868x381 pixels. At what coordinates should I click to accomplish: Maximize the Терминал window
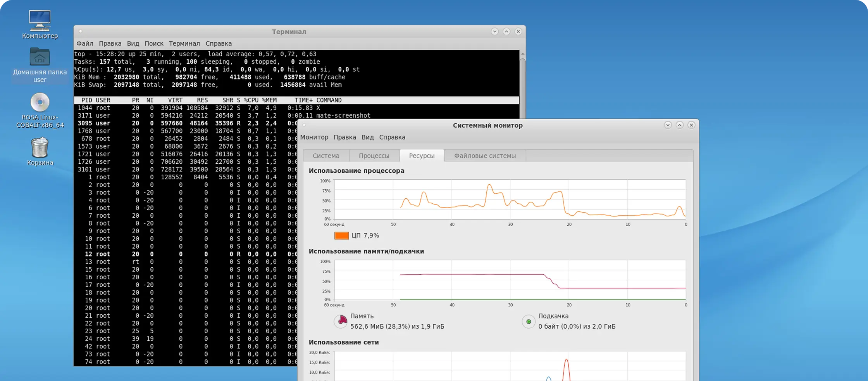(506, 31)
